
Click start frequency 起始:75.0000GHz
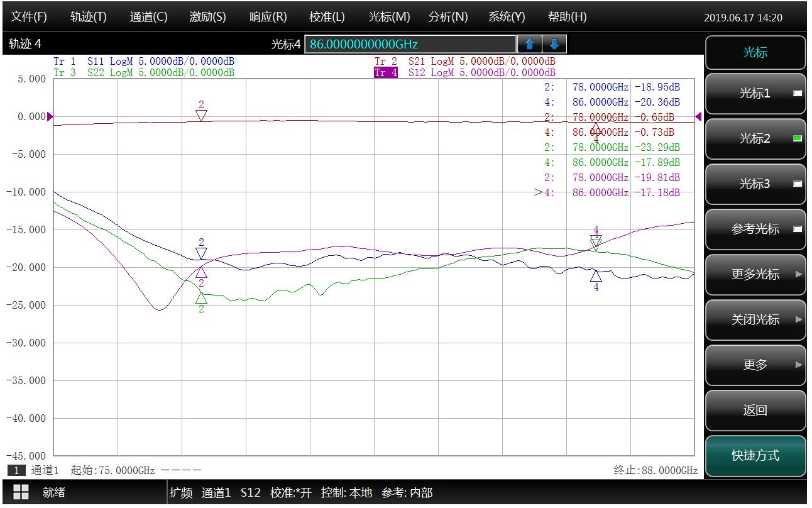tap(112, 470)
